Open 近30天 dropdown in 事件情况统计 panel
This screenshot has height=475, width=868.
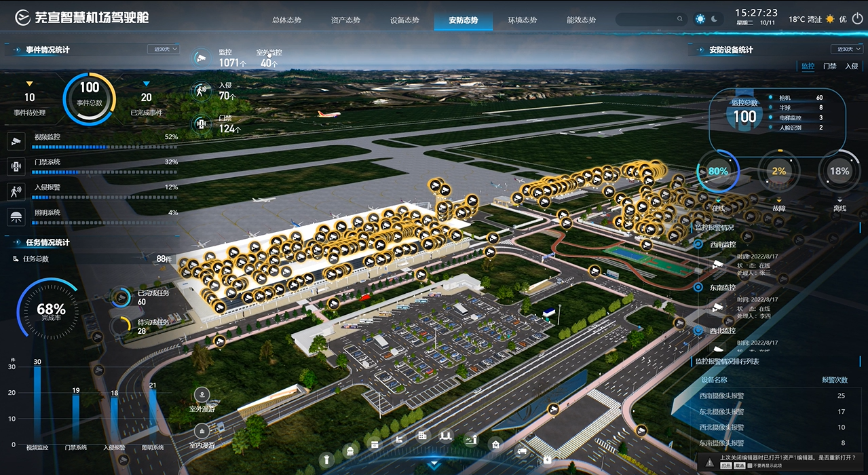164,49
